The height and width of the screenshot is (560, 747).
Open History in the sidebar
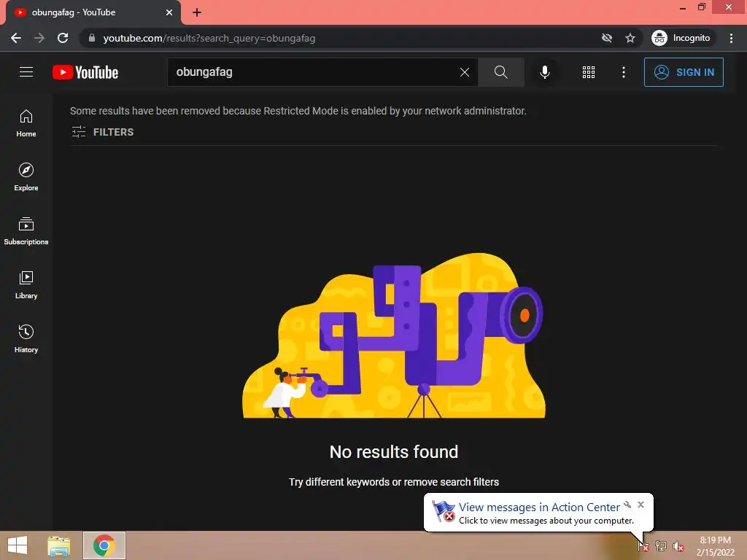pyautogui.click(x=26, y=338)
